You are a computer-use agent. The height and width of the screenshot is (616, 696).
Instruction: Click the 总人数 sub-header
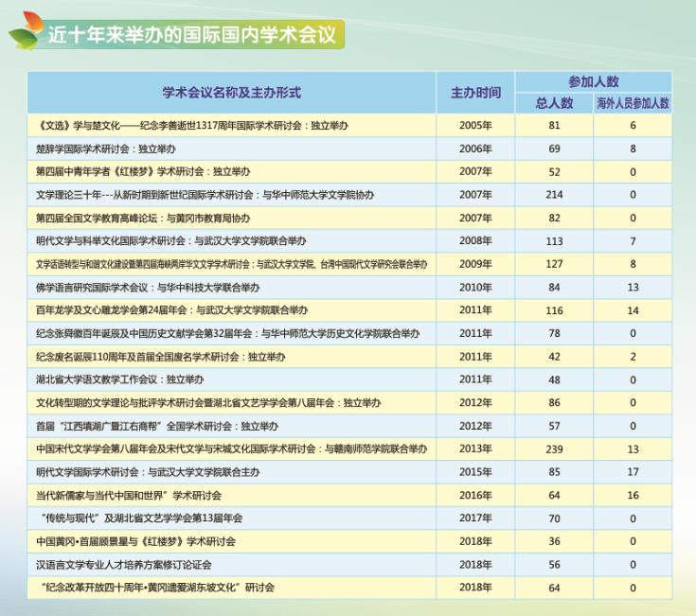555,103
